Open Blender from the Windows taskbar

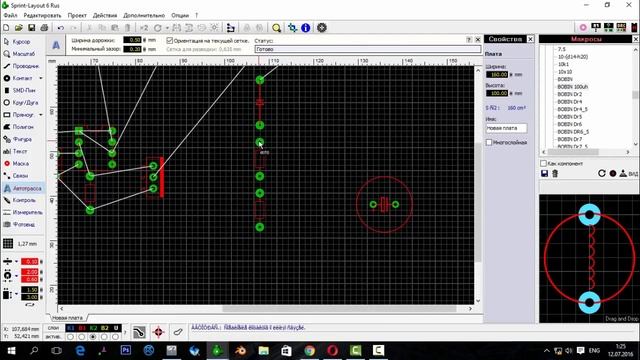point(241,350)
